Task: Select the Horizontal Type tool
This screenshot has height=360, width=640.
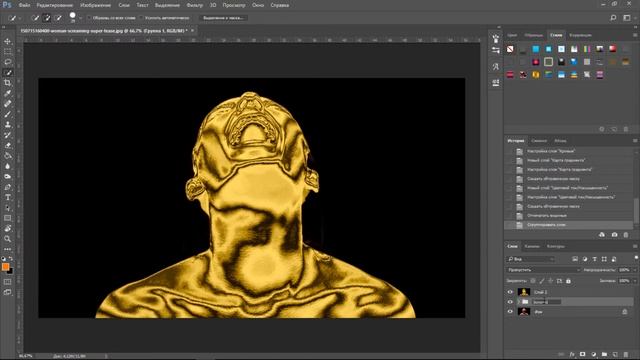Action: (8, 198)
